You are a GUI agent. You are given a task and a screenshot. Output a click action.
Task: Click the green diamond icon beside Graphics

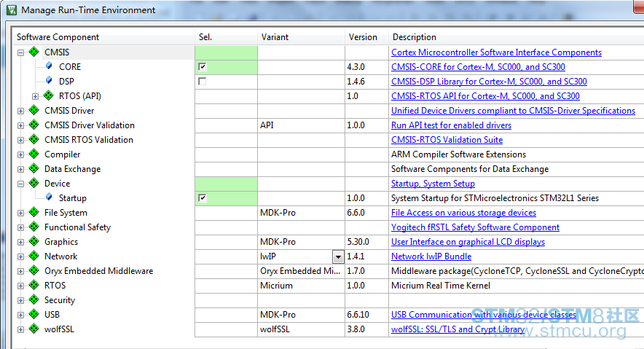(34, 241)
